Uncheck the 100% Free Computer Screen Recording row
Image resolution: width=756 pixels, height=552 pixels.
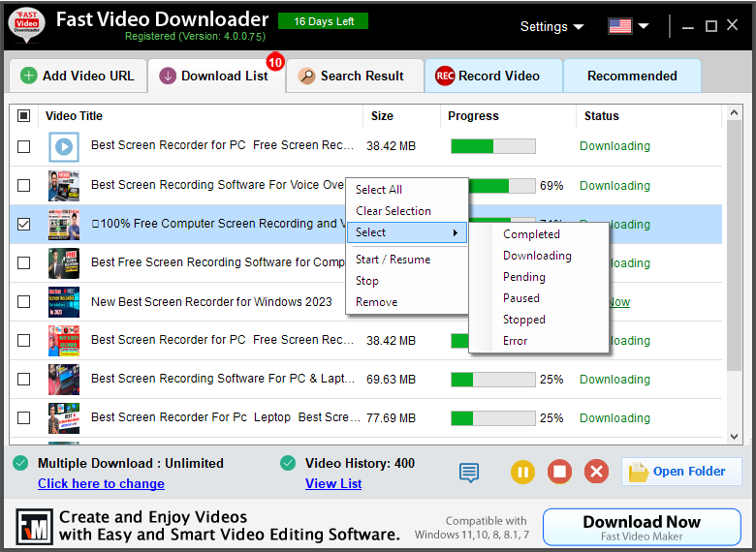[24, 225]
